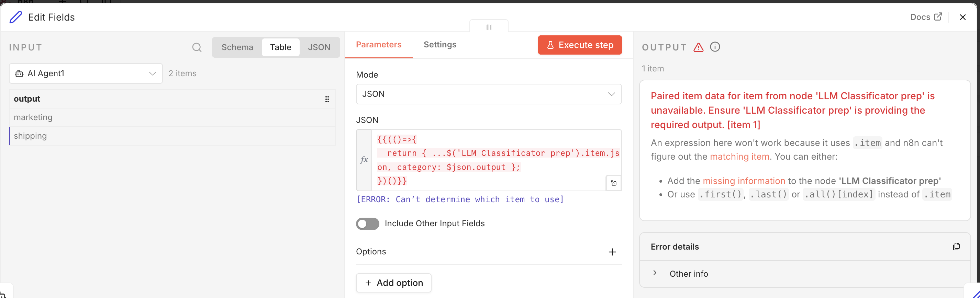Screen dimensions: 980x298
Task: Switch input view to JSON tab
Action: pos(319,47)
